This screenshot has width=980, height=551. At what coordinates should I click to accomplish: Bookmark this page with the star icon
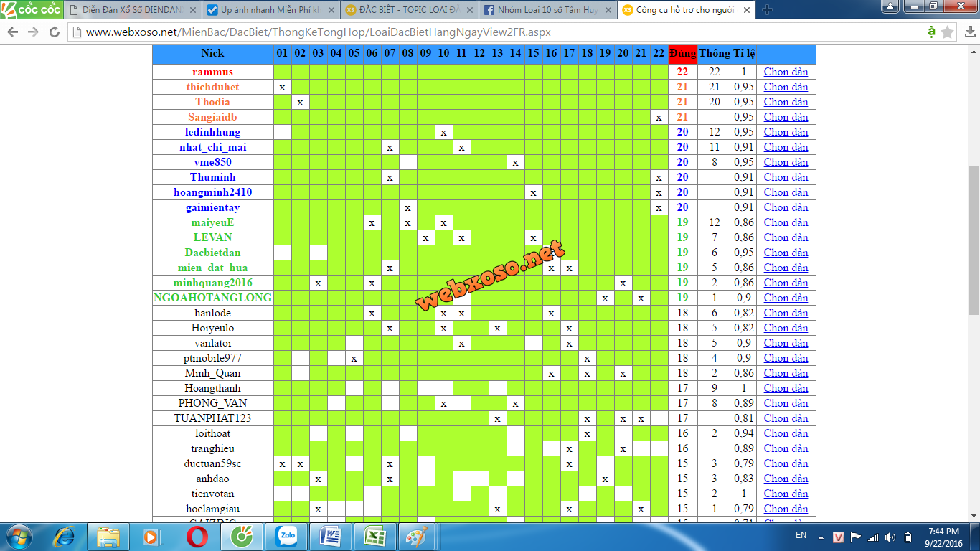click(948, 32)
